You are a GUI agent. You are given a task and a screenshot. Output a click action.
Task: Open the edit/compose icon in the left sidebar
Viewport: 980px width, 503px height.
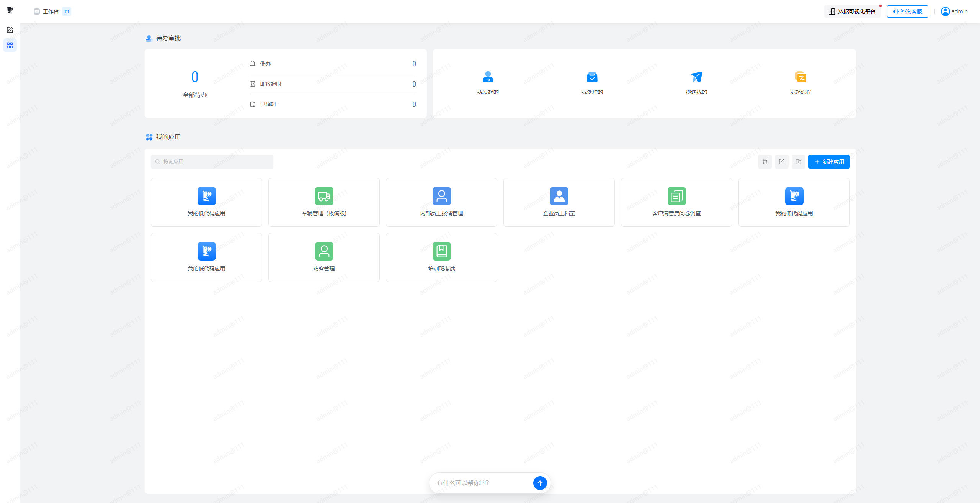coord(10,30)
